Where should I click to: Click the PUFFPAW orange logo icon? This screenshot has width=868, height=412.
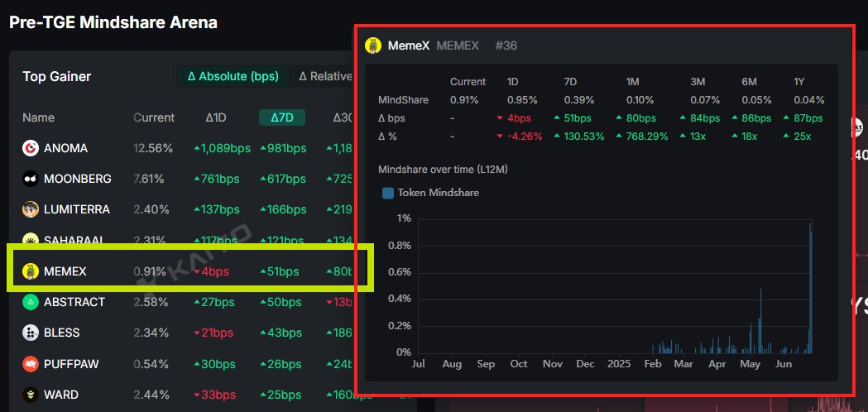tap(30, 364)
